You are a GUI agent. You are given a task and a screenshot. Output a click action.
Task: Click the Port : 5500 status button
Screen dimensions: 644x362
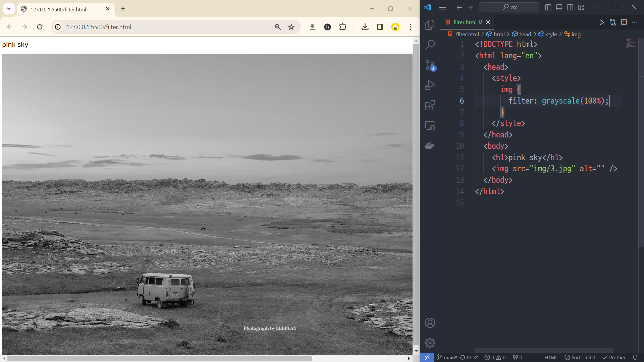click(x=580, y=357)
